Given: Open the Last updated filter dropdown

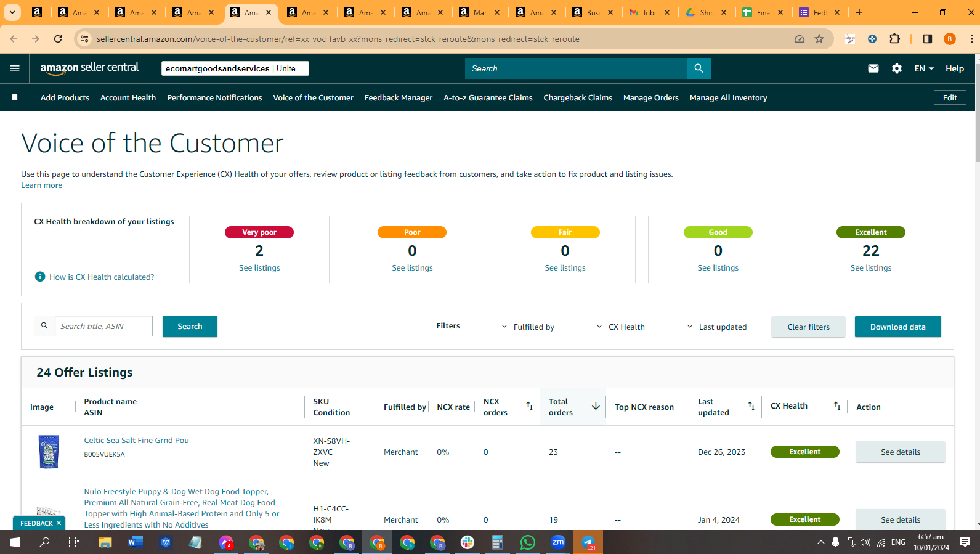Looking at the screenshot, I should [x=716, y=327].
